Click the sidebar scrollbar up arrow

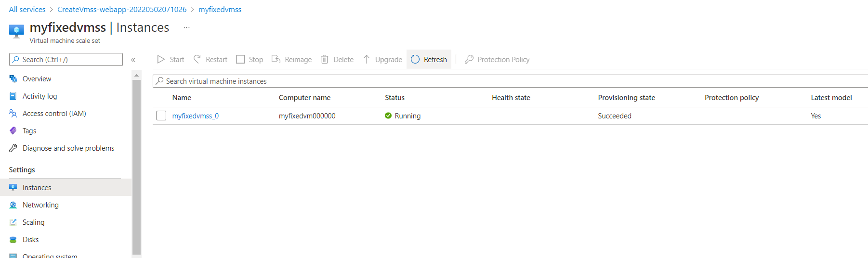pos(136,75)
